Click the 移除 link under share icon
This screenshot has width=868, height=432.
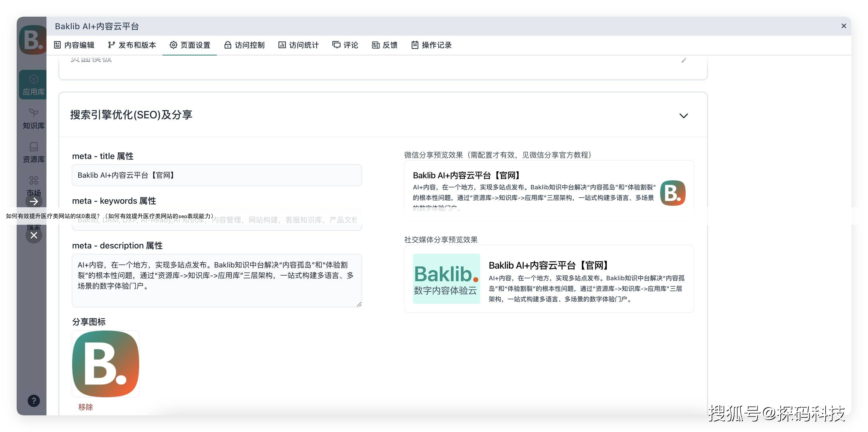click(85, 407)
